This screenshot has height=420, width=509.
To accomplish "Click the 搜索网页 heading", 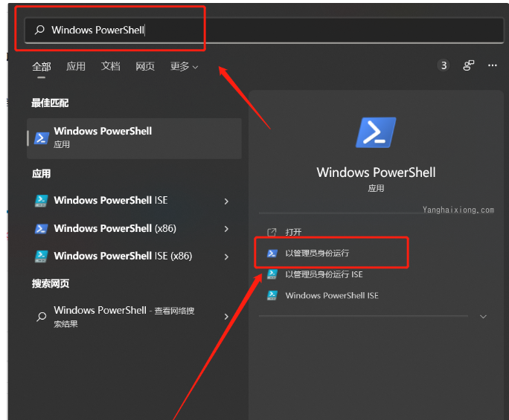I will tap(51, 284).
